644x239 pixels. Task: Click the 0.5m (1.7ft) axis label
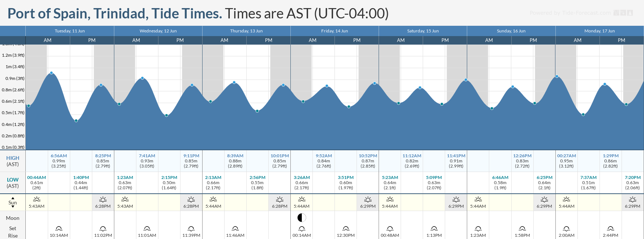(x=13, y=113)
